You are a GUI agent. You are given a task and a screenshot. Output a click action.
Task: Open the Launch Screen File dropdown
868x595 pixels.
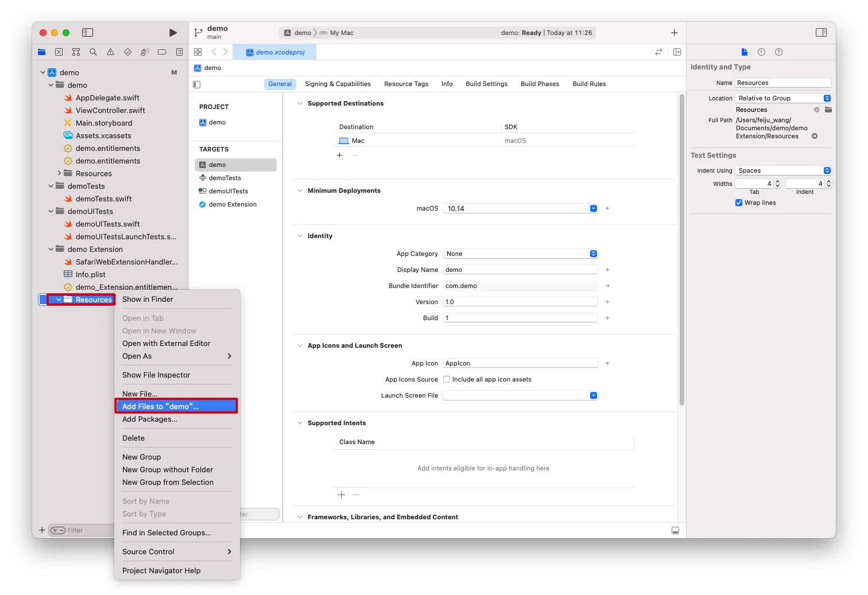594,395
